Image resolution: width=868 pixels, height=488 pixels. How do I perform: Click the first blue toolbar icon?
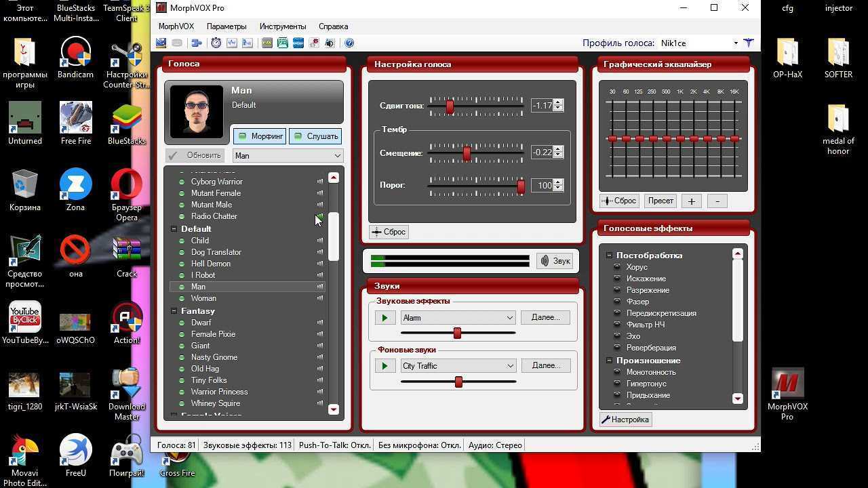[x=161, y=43]
